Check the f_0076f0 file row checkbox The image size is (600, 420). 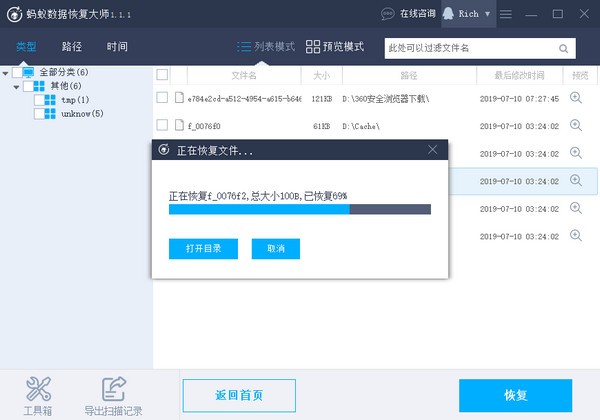(x=162, y=125)
